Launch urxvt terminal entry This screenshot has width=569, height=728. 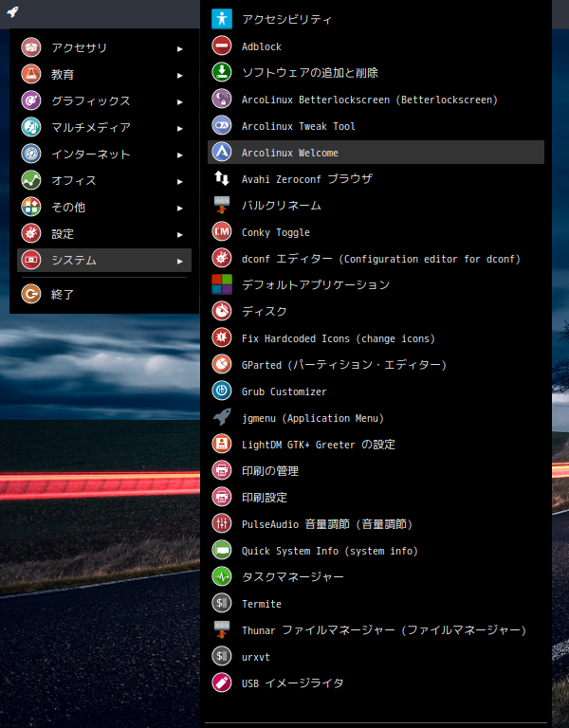point(376,657)
